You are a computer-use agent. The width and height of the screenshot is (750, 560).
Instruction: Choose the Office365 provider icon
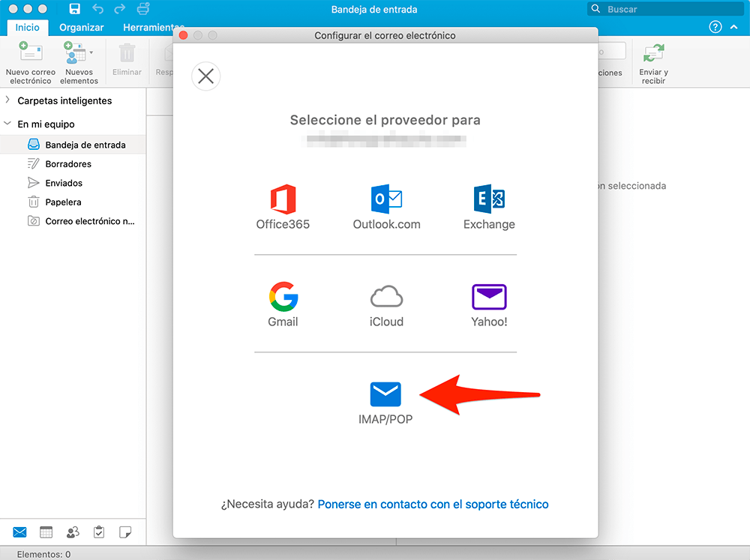[x=283, y=199]
